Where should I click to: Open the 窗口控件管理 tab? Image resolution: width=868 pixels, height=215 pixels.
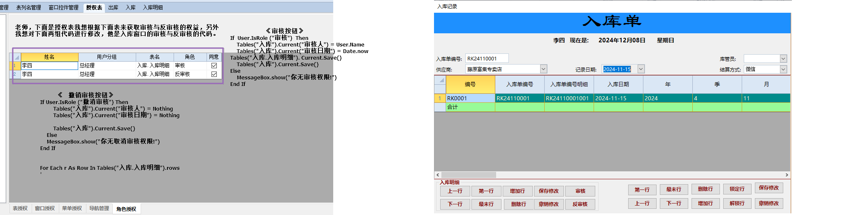click(63, 7)
